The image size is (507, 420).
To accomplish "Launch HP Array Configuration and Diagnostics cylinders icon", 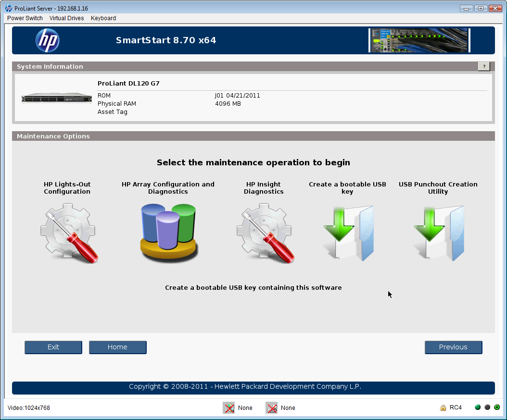I will pos(169,232).
